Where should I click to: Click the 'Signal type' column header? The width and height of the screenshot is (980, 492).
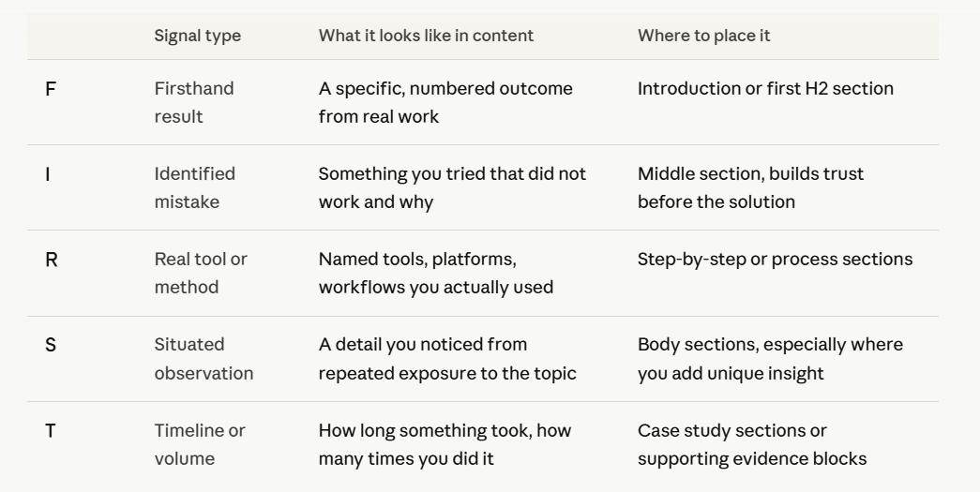click(198, 36)
